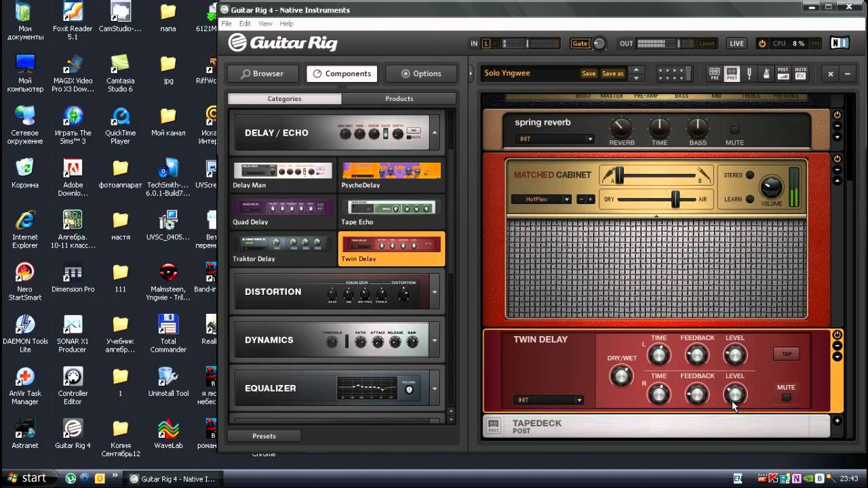Switch to the Products tab
This screenshot has height=488, width=868.
click(399, 99)
